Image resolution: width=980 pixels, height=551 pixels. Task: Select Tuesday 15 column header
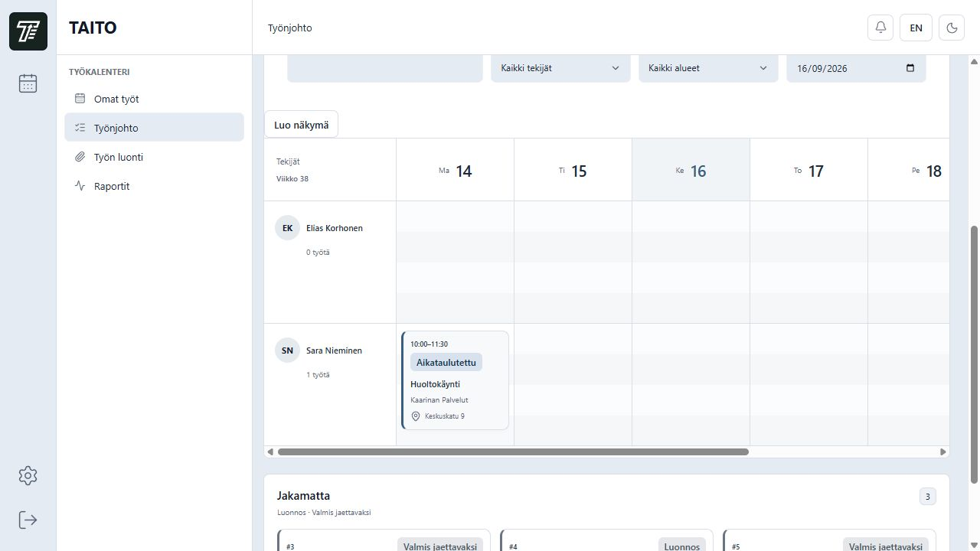[573, 170]
